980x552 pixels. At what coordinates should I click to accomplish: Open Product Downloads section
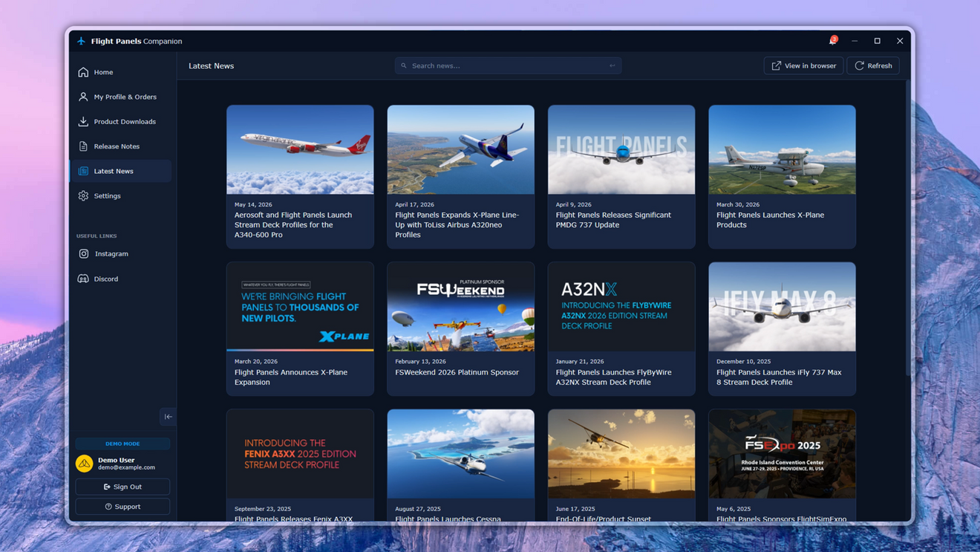(125, 121)
